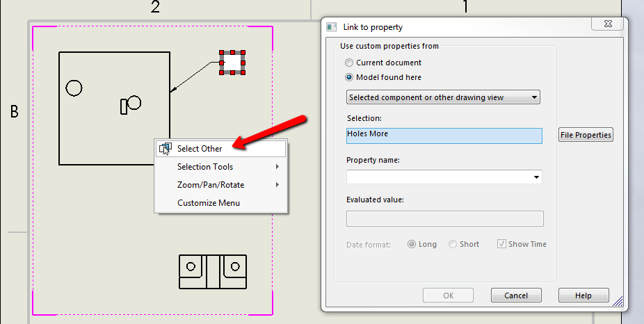Select the Current document radio button

click(349, 63)
